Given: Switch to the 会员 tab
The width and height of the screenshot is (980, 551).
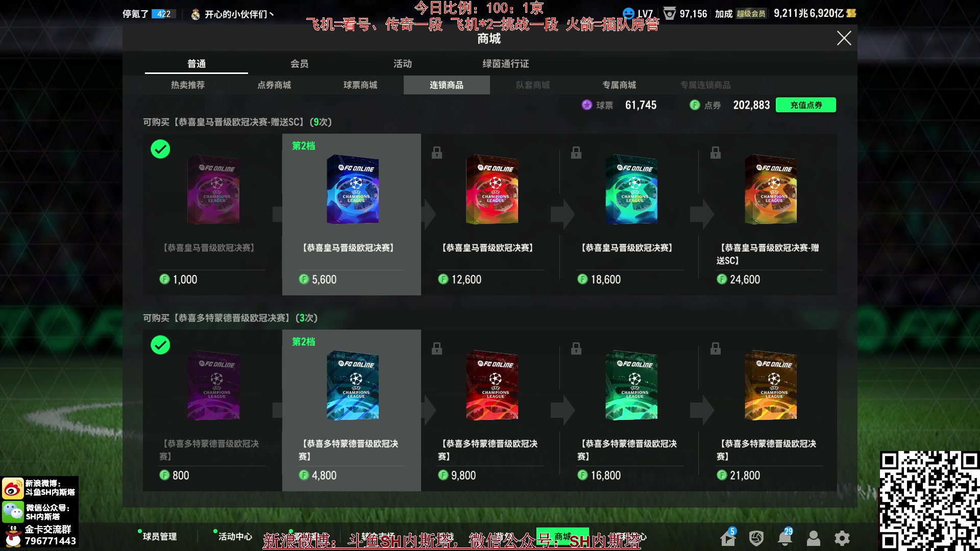Looking at the screenshot, I should tap(300, 64).
